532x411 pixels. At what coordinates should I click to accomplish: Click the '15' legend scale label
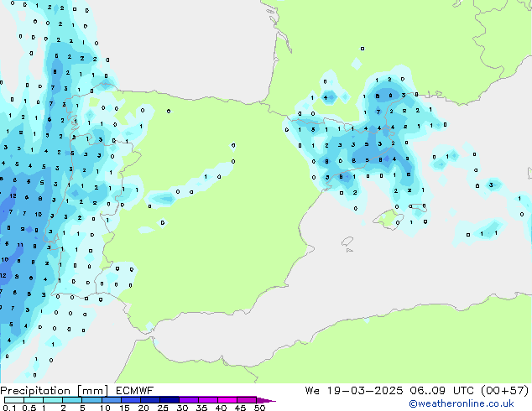click(x=124, y=408)
